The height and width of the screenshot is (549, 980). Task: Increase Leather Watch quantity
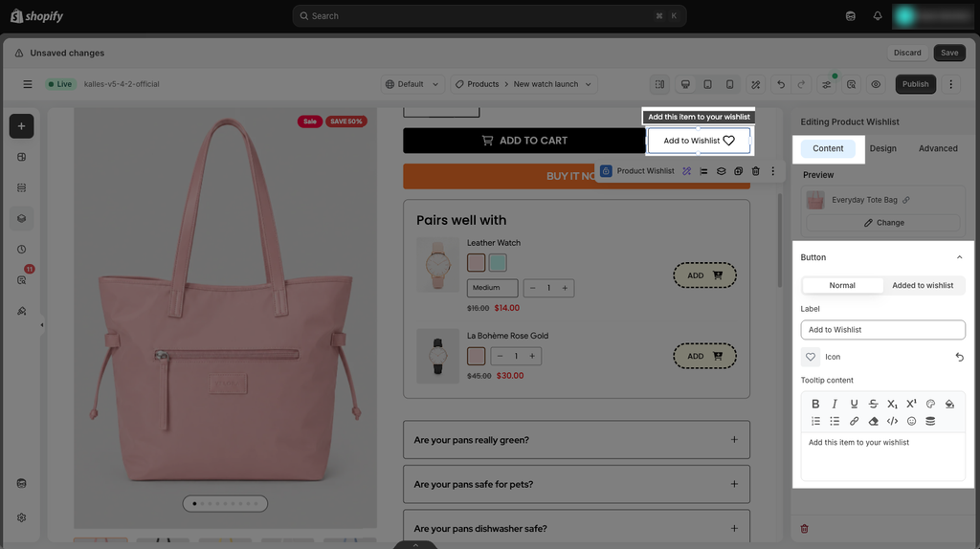(x=565, y=288)
